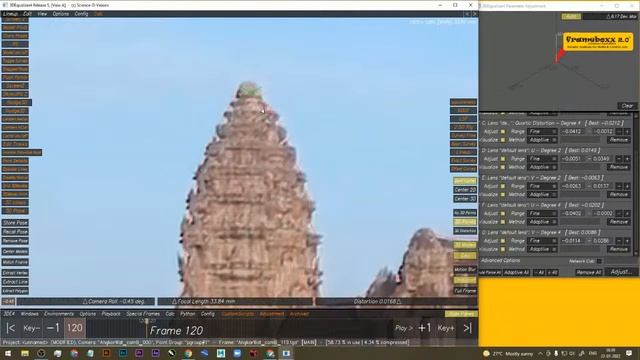
Task: Click Clear in the Parameter Adjustment window
Action: (627, 106)
